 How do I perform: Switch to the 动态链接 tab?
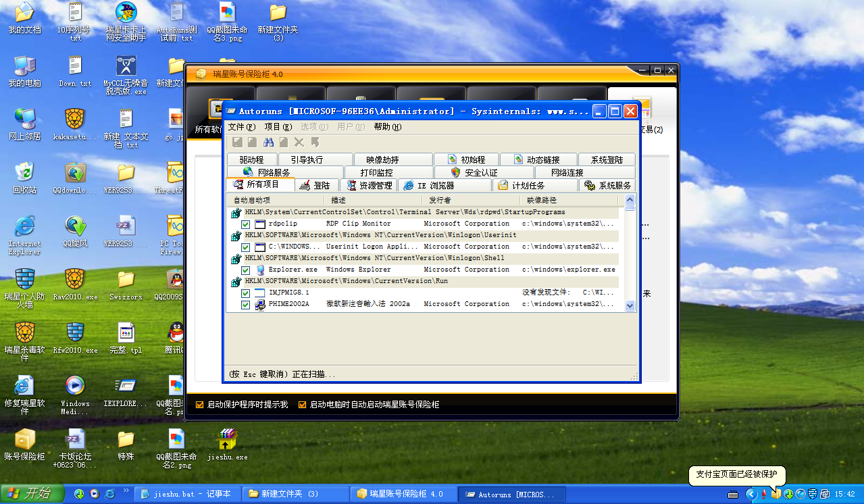pos(537,159)
